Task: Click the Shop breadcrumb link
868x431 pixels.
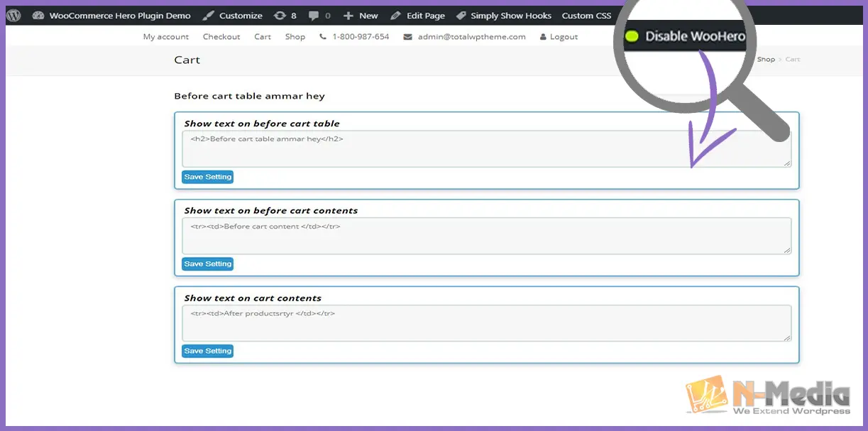Action: click(x=766, y=60)
